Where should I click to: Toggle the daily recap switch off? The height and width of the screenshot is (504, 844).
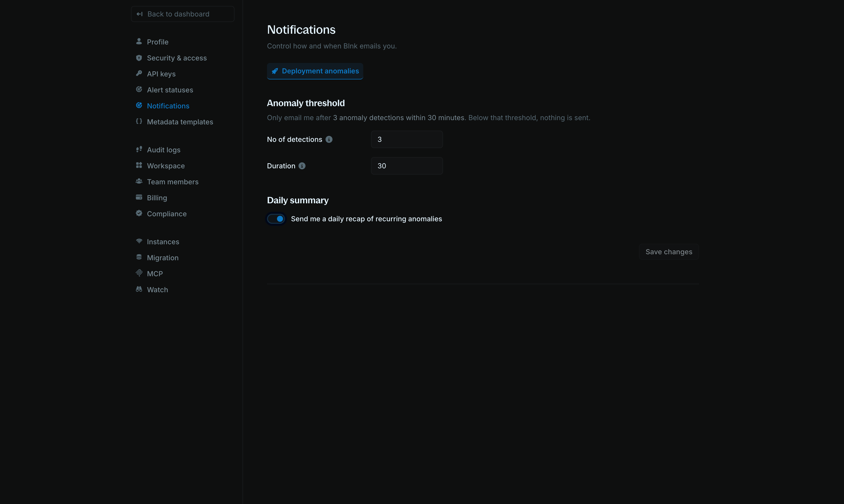click(x=276, y=219)
